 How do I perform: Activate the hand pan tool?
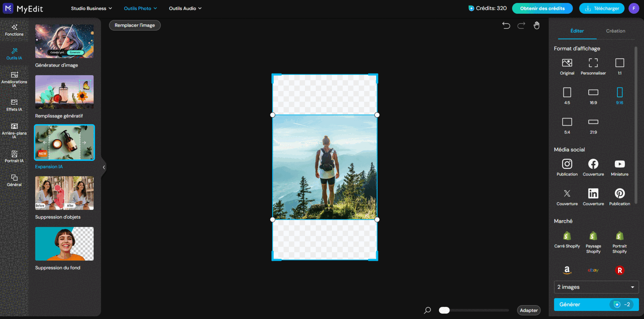(536, 25)
